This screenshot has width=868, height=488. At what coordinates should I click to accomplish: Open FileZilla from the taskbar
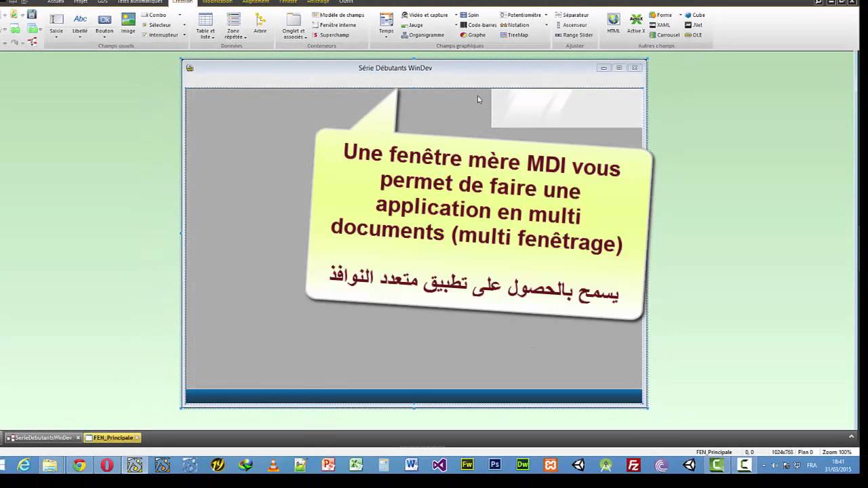[633, 465]
